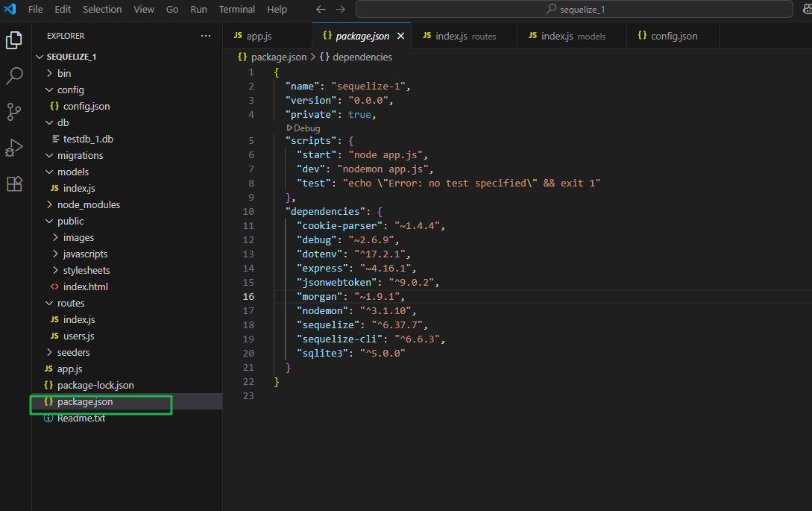Open the Terminal menu
This screenshot has height=511, width=812.
(236, 10)
